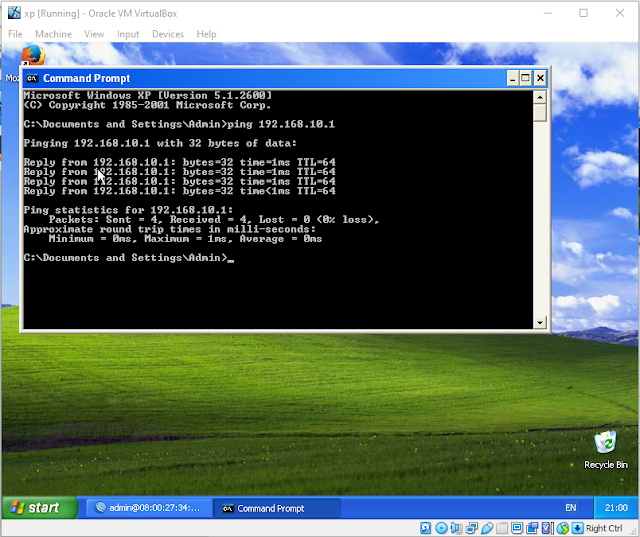This screenshot has width=640, height=537.
Task: Open the Machine menu
Action: [x=53, y=34]
